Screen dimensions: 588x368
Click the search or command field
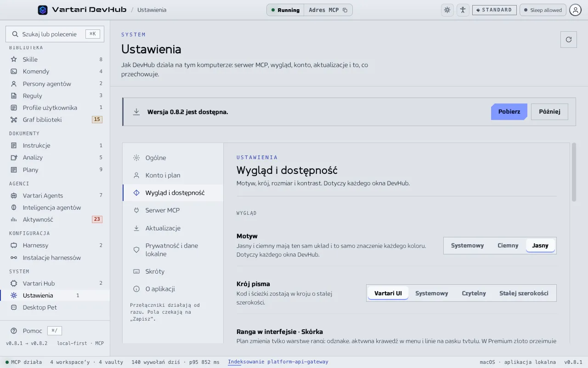tap(55, 34)
